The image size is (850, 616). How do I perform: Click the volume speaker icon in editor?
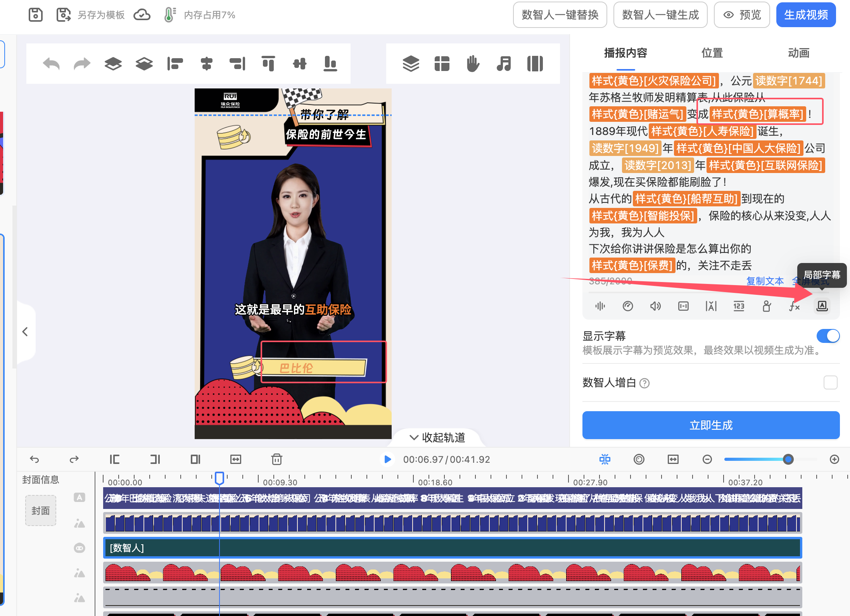(655, 306)
